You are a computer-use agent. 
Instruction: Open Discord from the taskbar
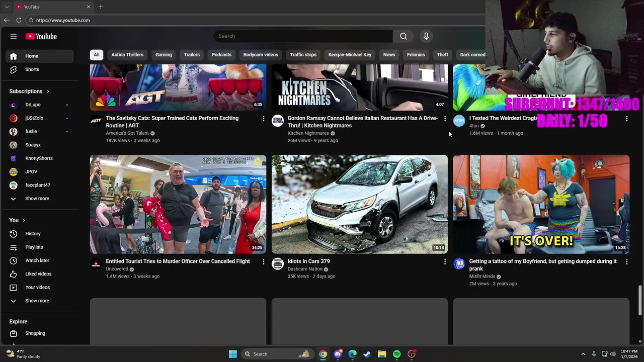click(x=338, y=354)
